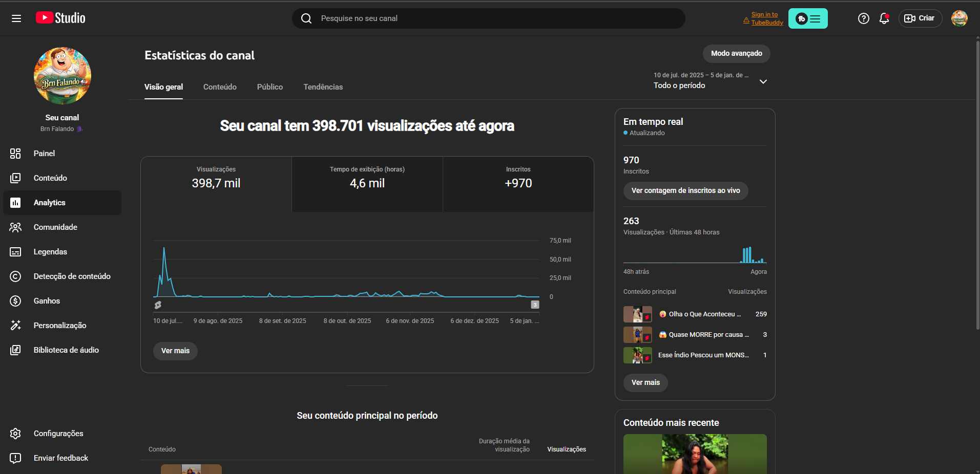Image resolution: width=980 pixels, height=474 pixels.
Task: Click the Ganhos dollar icon
Action: 15,301
